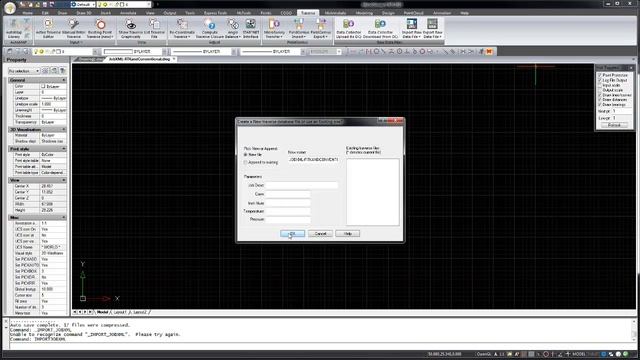Click the application menu logo button

coord(10,7)
